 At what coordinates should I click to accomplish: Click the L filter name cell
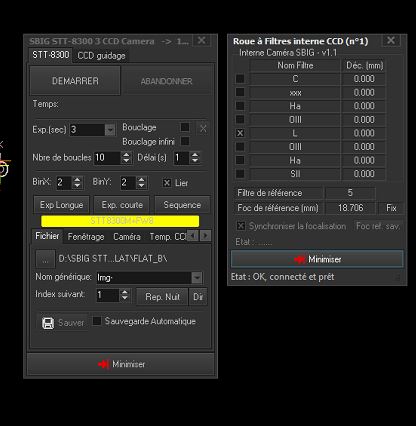point(295,133)
